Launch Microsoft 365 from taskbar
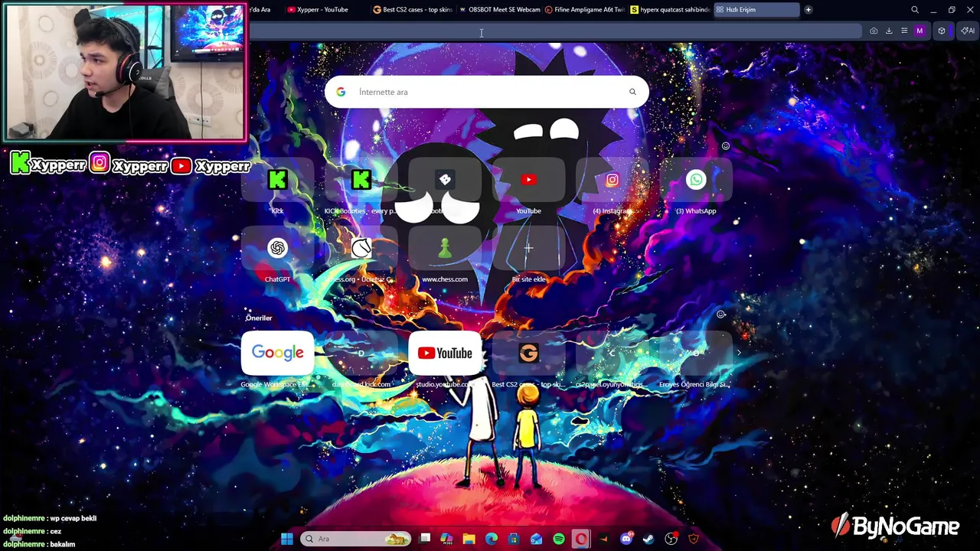 446,539
